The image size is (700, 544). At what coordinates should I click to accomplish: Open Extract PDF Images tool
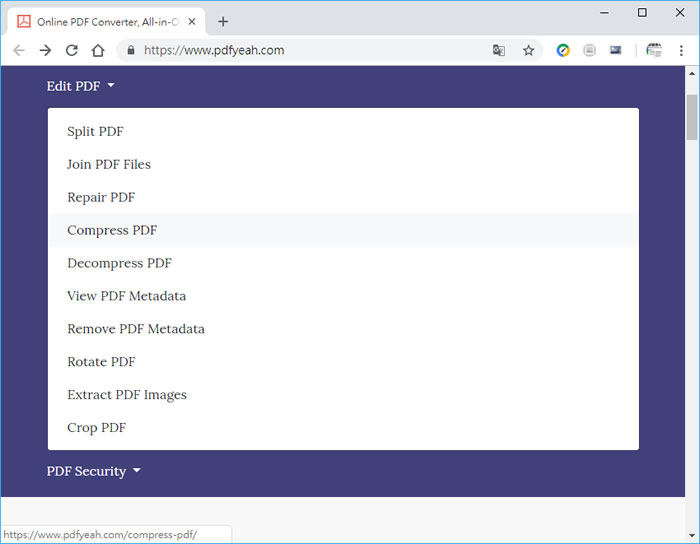(127, 395)
